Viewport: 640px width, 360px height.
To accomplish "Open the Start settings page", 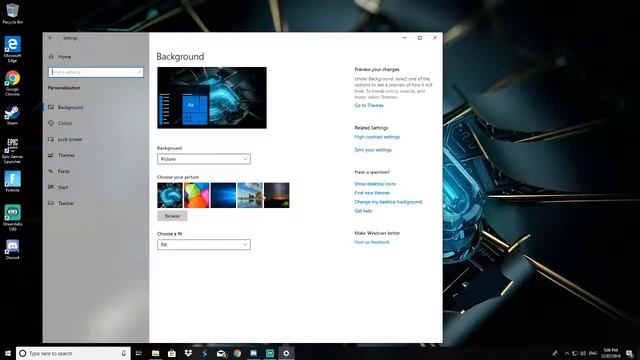I will click(58, 187).
